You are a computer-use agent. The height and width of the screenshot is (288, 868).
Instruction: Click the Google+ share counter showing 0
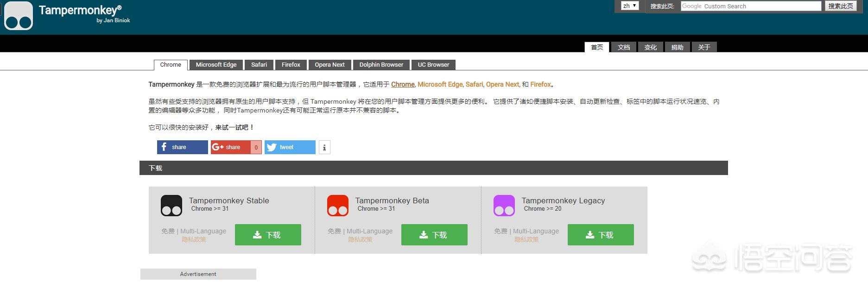click(x=256, y=147)
